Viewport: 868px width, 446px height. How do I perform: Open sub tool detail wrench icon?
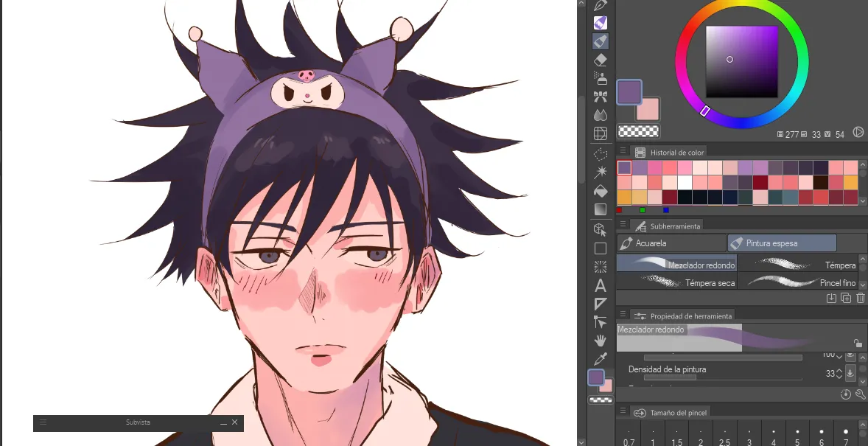click(x=860, y=394)
